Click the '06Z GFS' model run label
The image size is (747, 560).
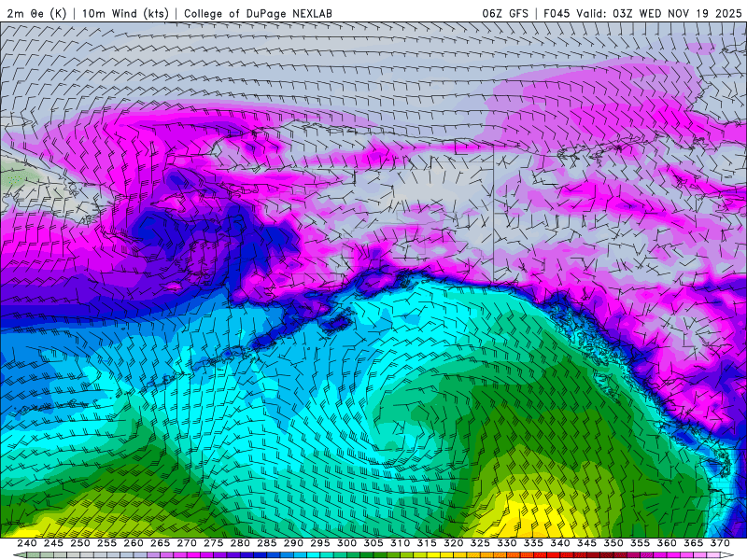coord(505,13)
